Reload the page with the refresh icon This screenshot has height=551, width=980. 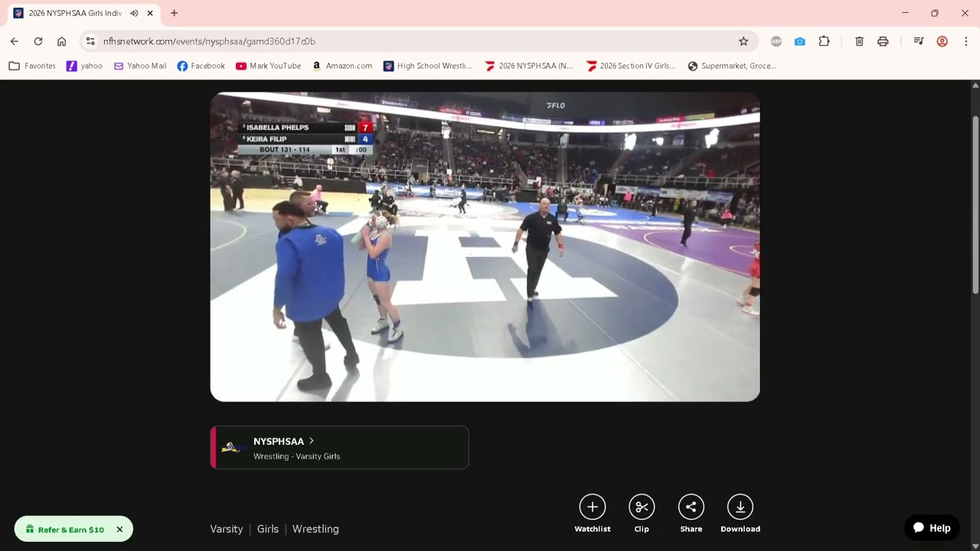tap(38, 41)
